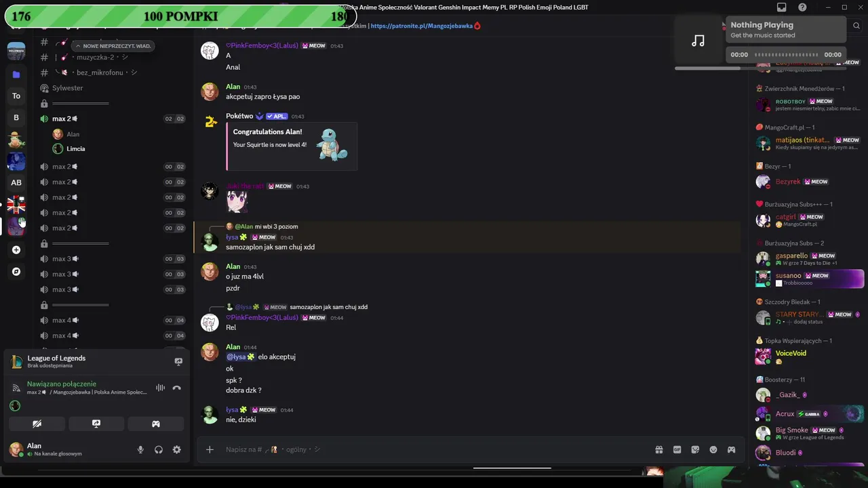The image size is (868, 488).
Task: Click the message input field
Action: [x=434, y=449]
